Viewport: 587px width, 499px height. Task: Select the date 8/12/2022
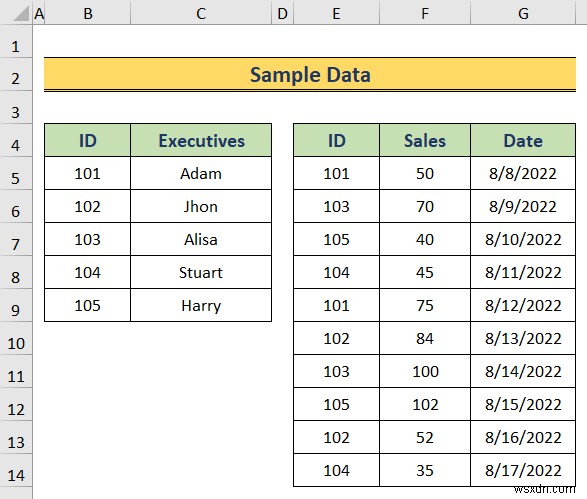pos(523,305)
